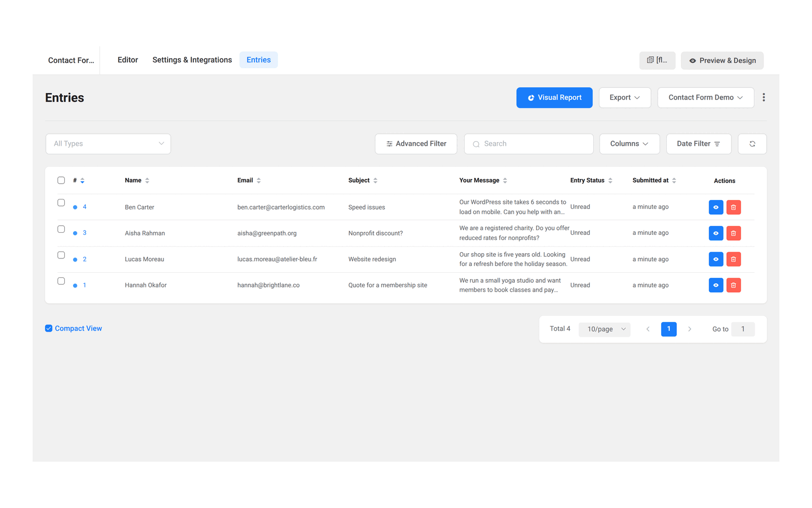Image resolution: width=812 pixels, height=508 pixels.
Task: Delete Lucas Moreau's entry with trash icon
Action: point(734,259)
